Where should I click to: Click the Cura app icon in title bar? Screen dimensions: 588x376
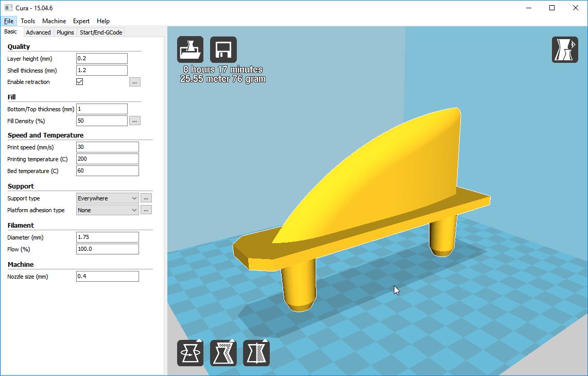coord(9,8)
